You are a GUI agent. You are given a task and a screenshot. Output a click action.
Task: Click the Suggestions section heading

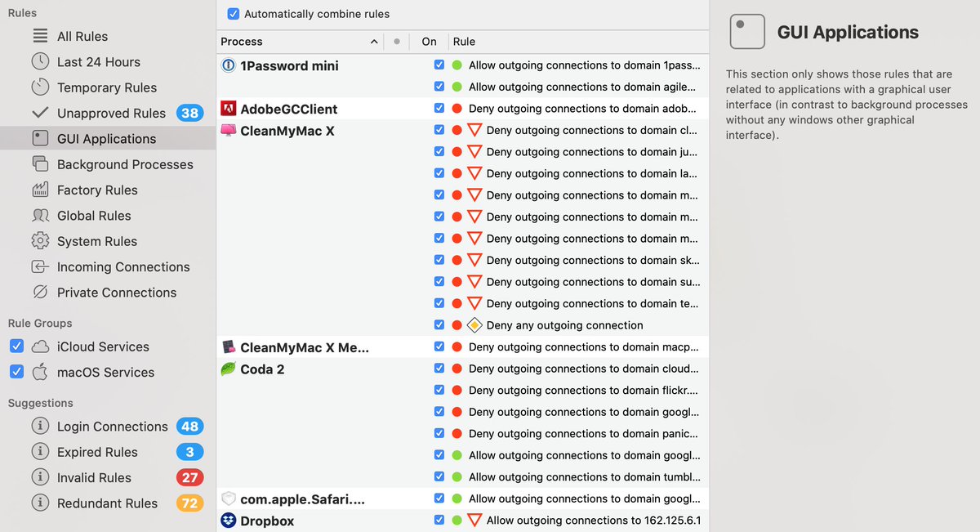tap(41, 403)
